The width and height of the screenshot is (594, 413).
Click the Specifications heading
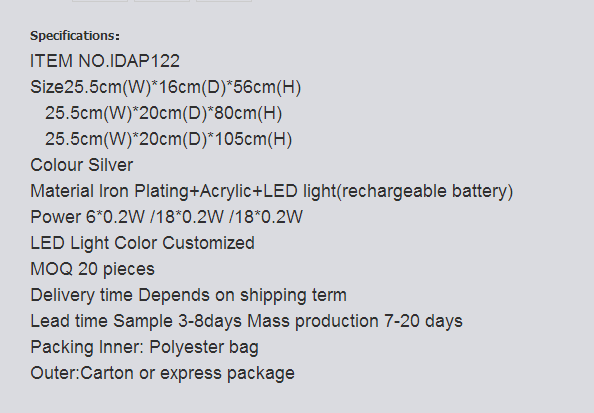coord(75,36)
